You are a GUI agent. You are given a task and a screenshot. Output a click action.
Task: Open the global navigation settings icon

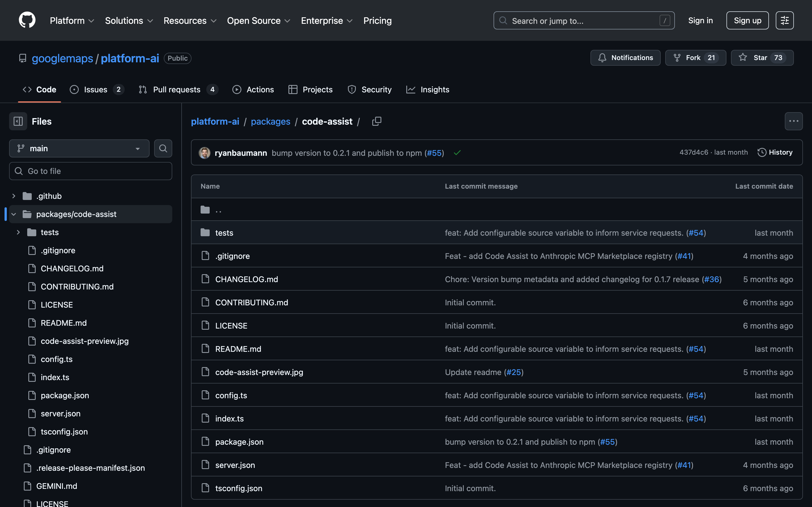coord(784,20)
